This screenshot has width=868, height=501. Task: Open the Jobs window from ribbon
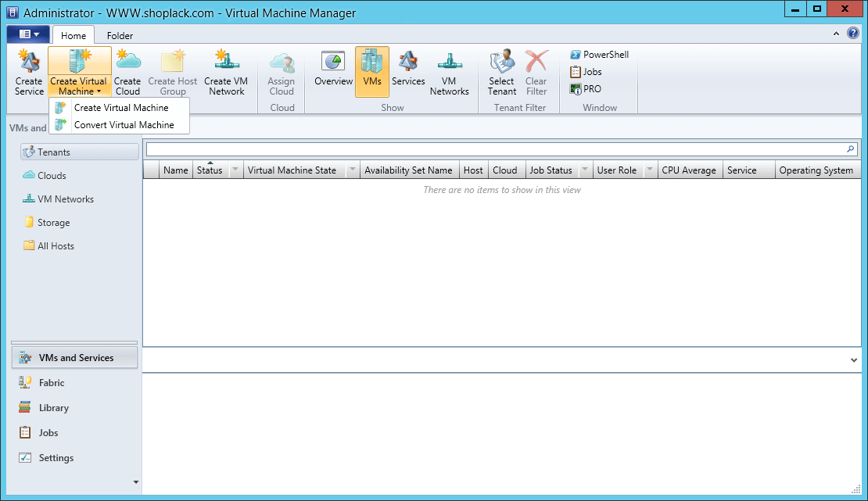pyautogui.click(x=586, y=71)
